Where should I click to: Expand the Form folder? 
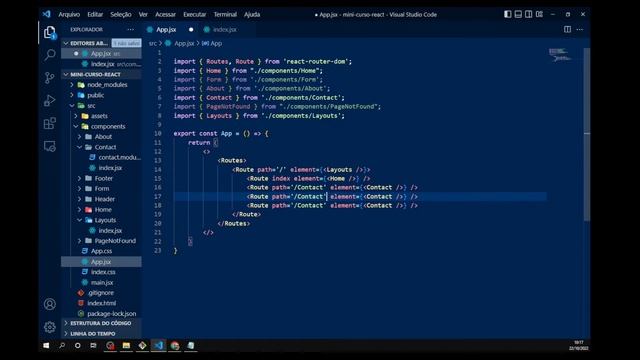(x=80, y=189)
